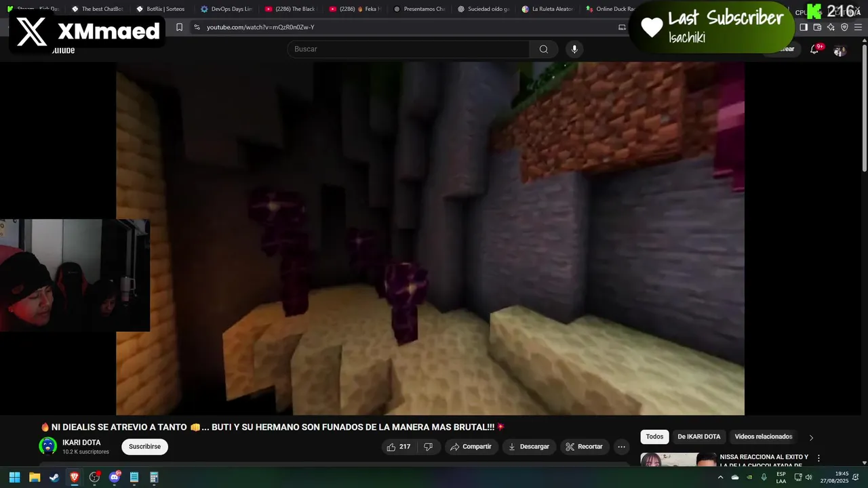View site information icon before URL
The image size is (868, 488).
tap(197, 27)
